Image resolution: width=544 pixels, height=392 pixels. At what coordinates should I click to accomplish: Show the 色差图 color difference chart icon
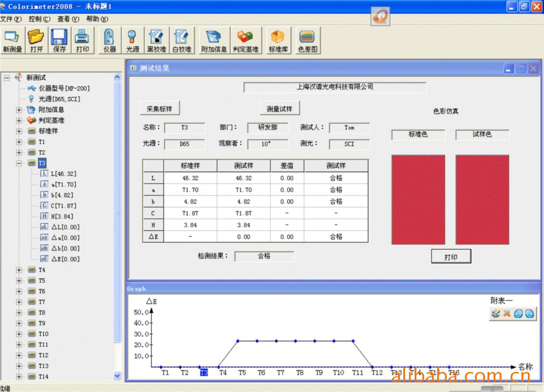[308, 41]
